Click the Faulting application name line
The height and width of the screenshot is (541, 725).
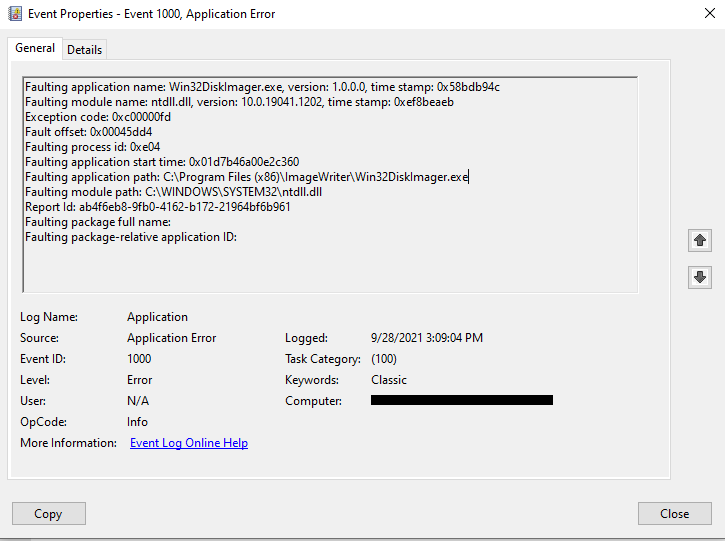262,87
